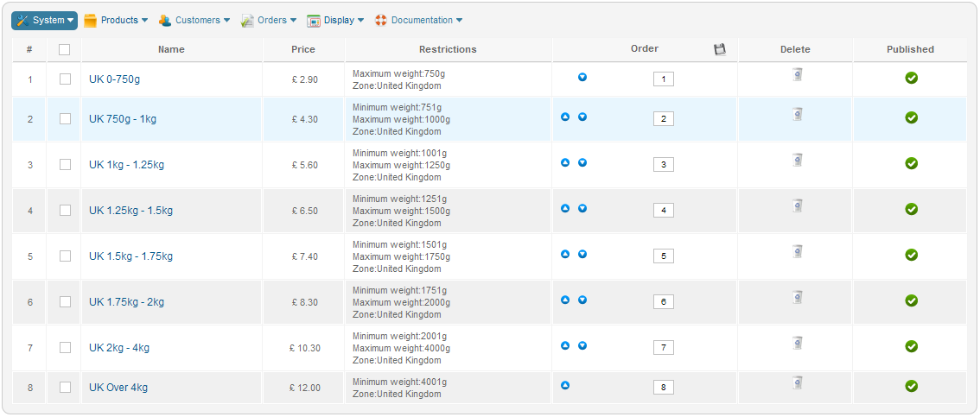
Task: Edit the UK 2kg - 4kg method
Action: click(x=118, y=348)
